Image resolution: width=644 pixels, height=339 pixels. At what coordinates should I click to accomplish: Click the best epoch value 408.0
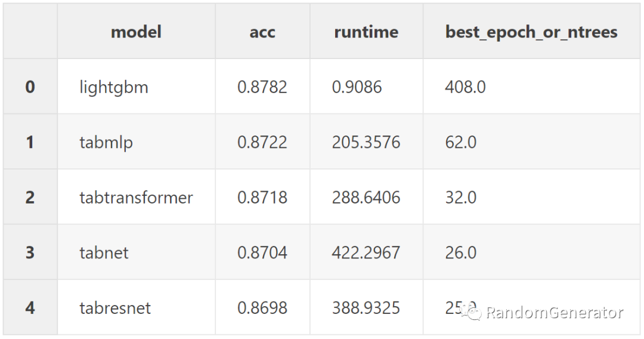tap(465, 87)
